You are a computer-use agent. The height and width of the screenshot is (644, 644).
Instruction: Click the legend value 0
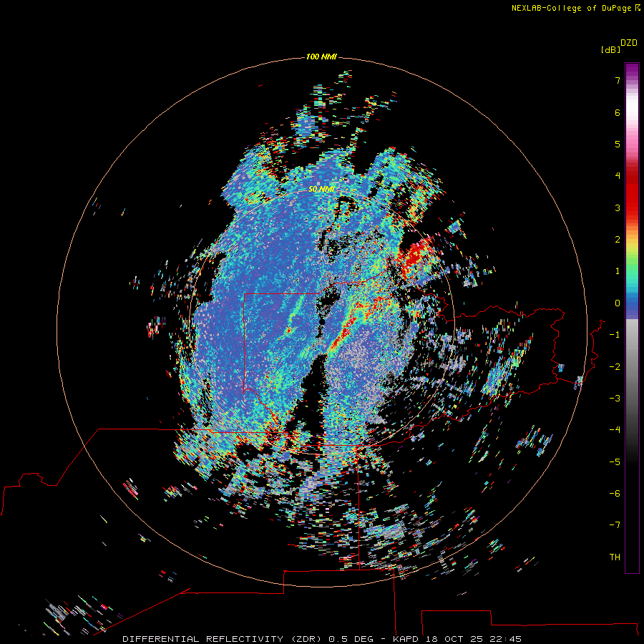pos(618,303)
